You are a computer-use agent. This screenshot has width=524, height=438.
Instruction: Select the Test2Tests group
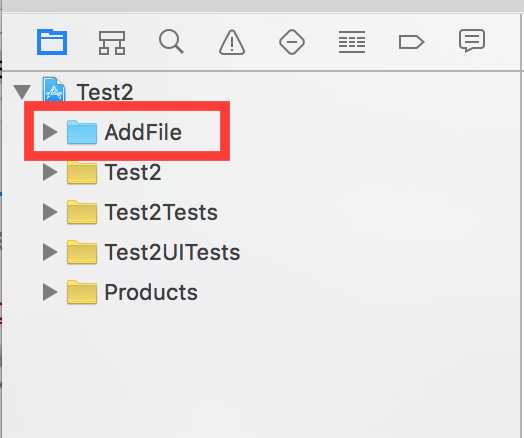pos(142,212)
